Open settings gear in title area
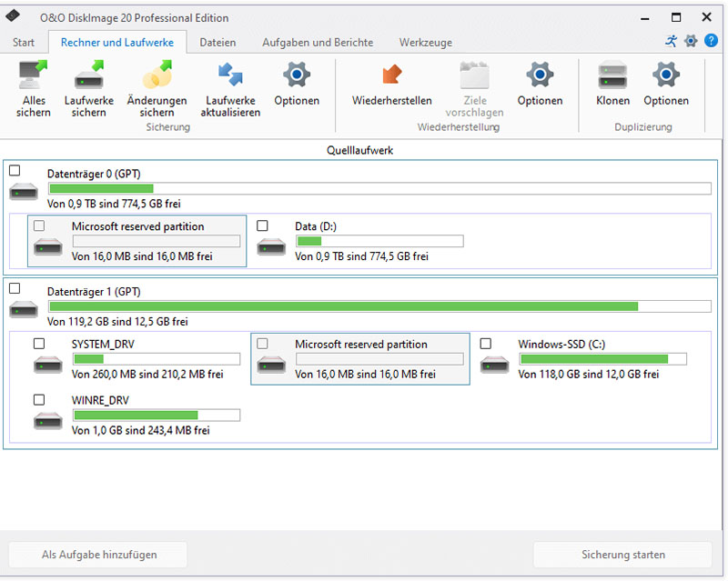The image size is (728, 581). coord(691,41)
